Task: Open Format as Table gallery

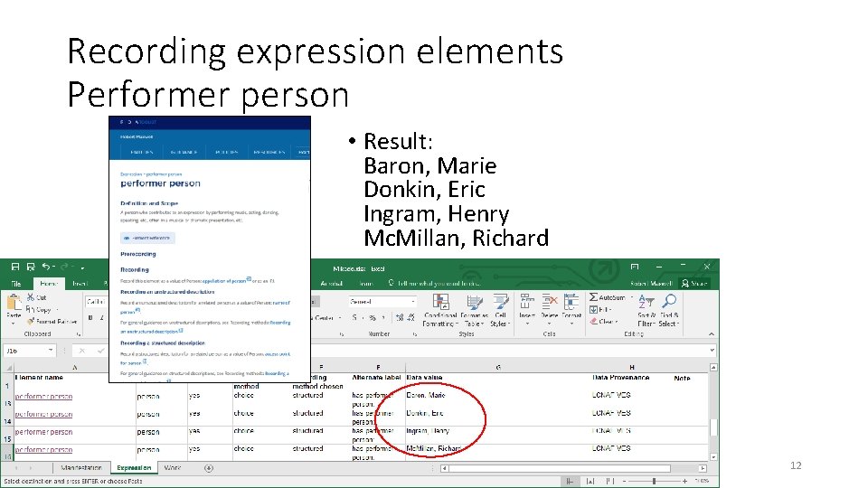Action: 474,310
